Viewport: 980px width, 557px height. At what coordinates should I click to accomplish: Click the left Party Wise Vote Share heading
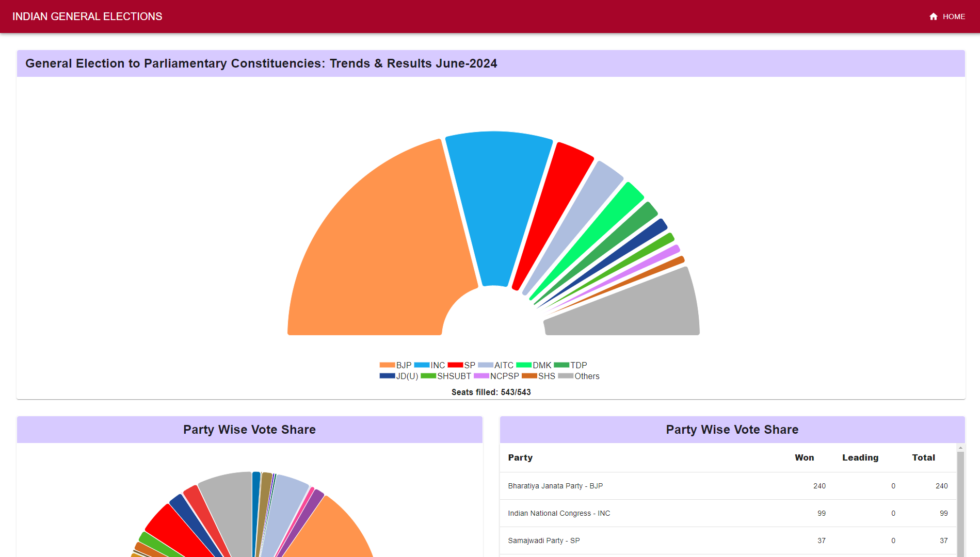249,430
